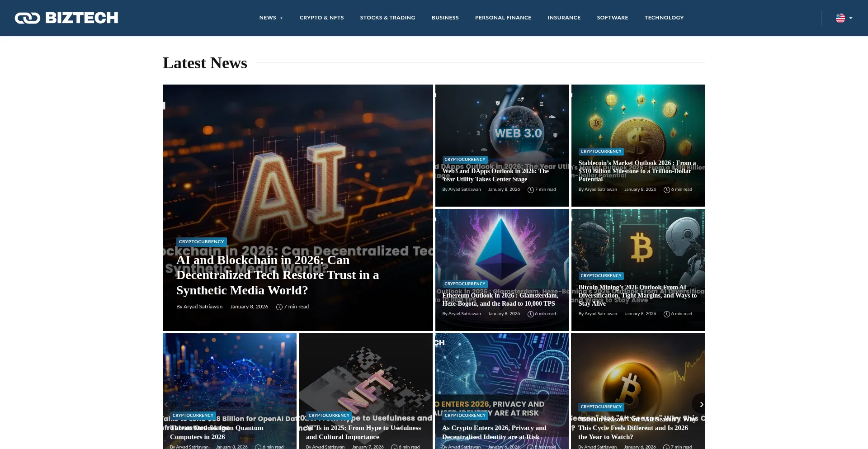868x449 pixels.
Task: Open the STOCKS & TRADING section
Action: pos(387,18)
